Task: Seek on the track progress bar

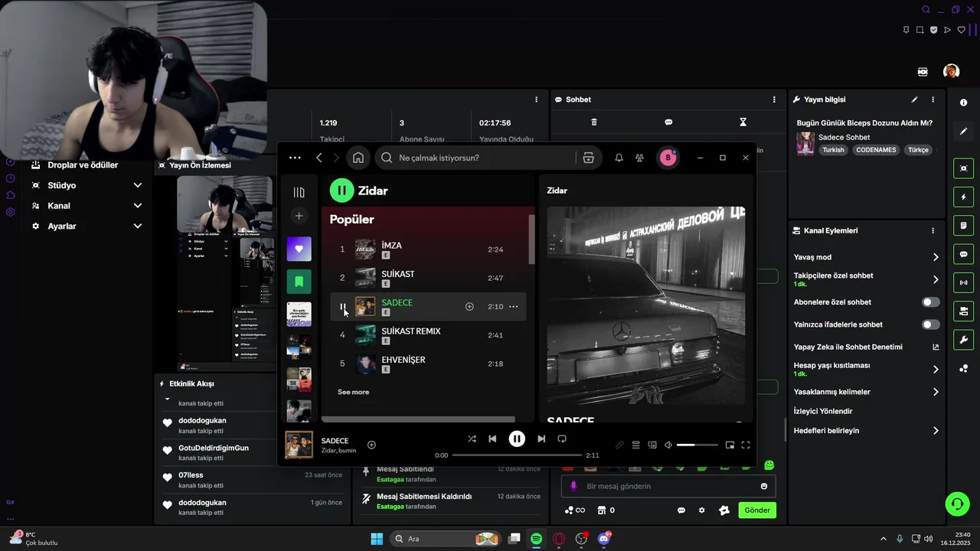Action: pyautogui.click(x=516, y=455)
